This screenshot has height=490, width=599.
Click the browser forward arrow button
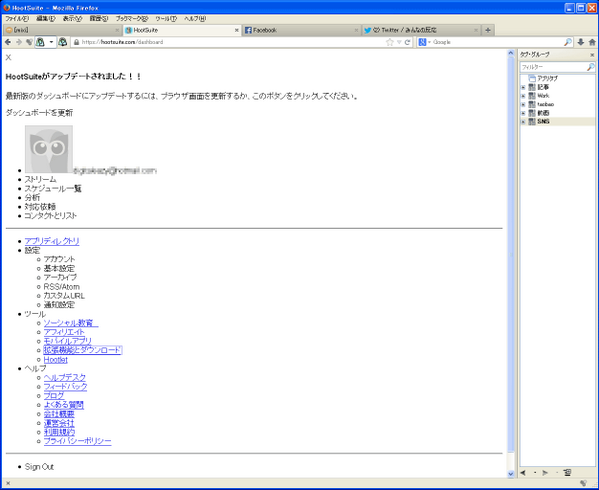tap(19, 42)
